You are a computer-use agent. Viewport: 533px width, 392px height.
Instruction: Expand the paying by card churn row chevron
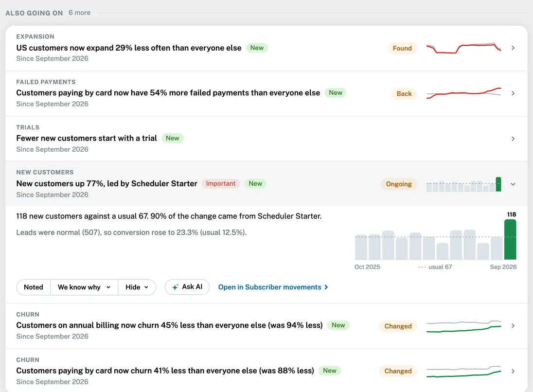pos(513,371)
